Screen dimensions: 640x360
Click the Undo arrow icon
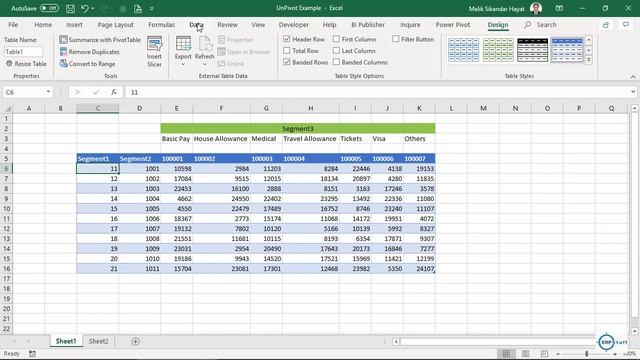[84, 8]
